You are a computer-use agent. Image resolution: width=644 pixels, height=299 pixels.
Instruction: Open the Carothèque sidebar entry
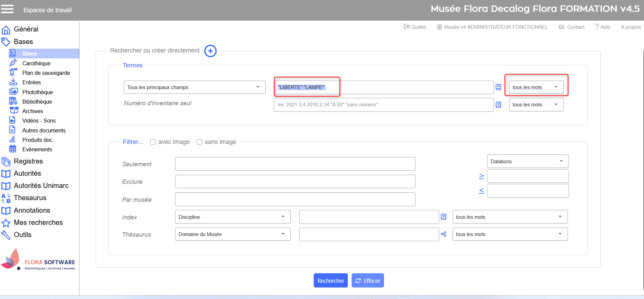pyautogui.click(x=36, y=63)
